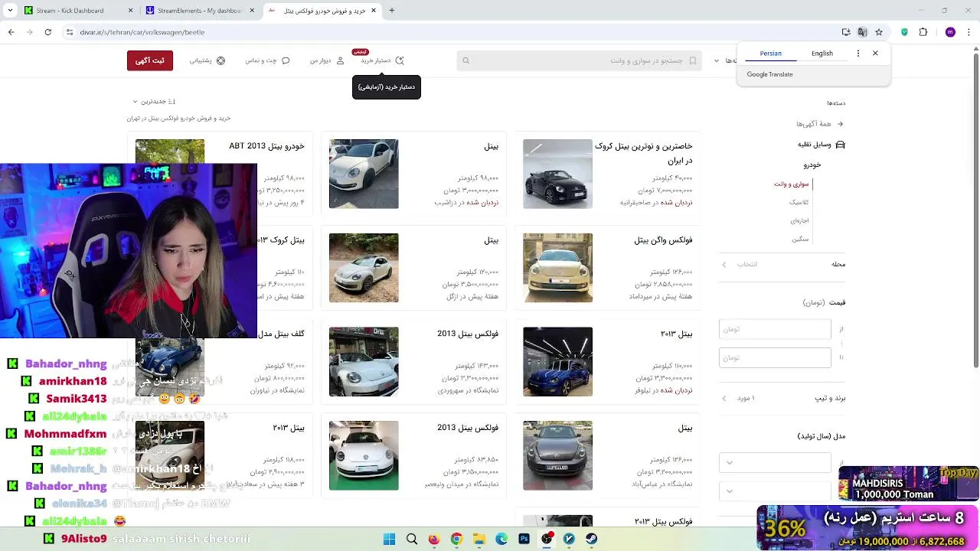Screen dimensions: 980x551
Task: Open Photoshop from the taskbar
Action: 524,539
